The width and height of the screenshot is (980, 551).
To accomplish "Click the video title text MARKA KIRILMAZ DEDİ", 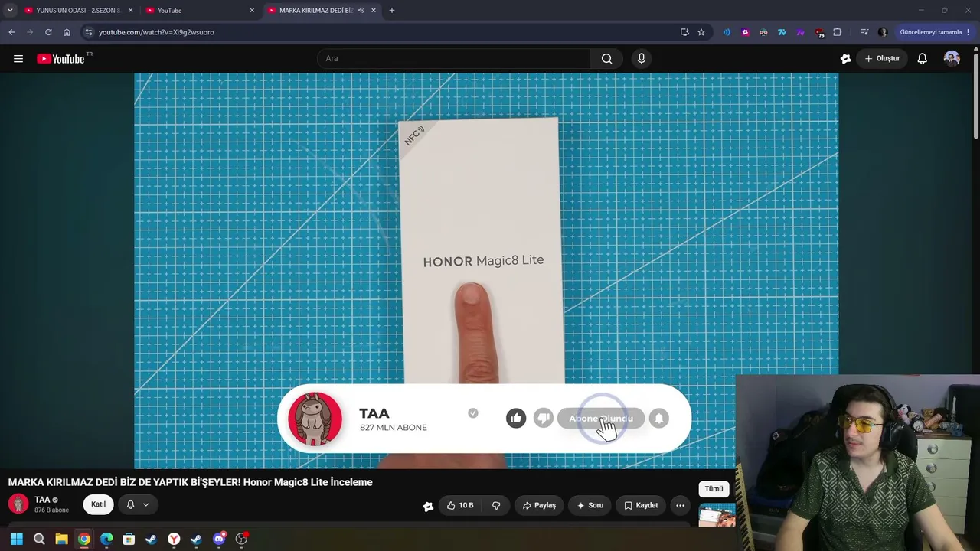I will 190,482.
